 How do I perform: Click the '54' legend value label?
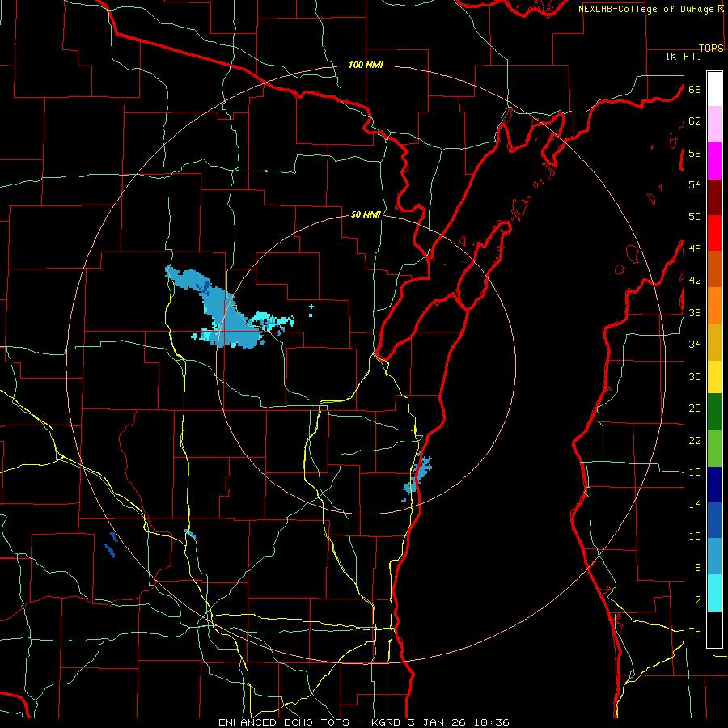pyautogui.click(x=695, y=184)
